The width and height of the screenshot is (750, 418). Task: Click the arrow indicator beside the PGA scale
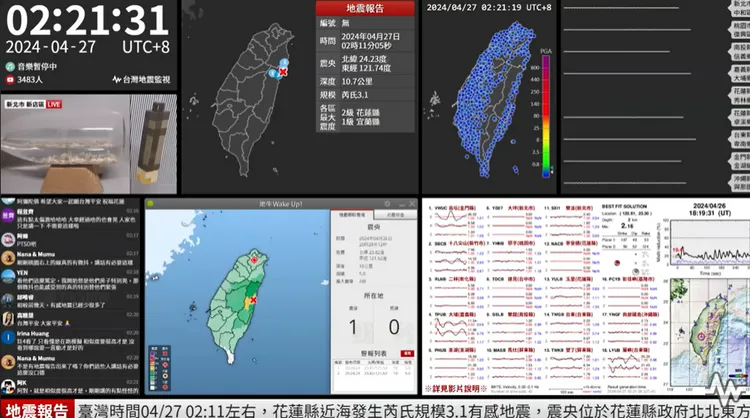pyautogui.click(x=552, y=169)
